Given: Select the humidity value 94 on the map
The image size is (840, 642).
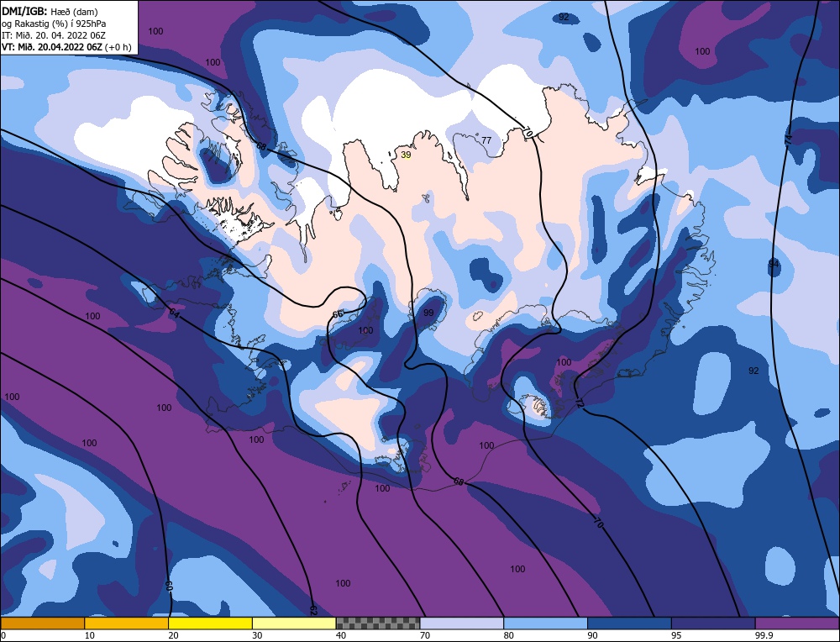Looking at the screenshot, I should [x=774, y=264].
